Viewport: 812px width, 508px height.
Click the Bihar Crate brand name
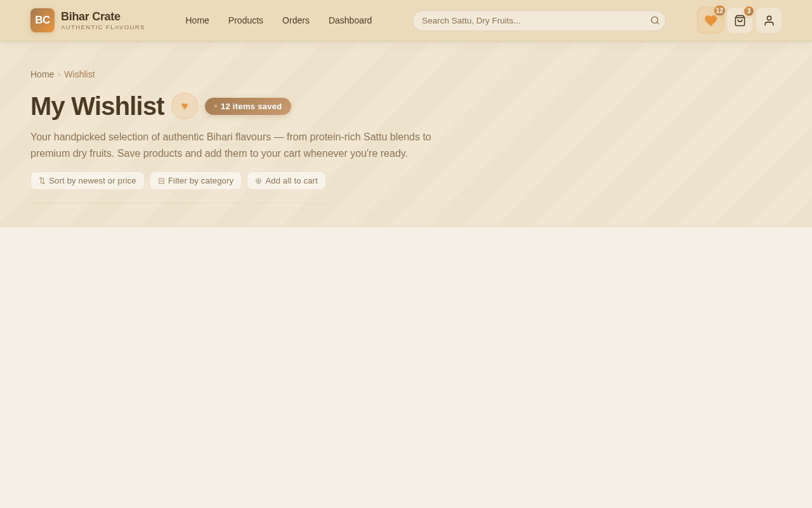(x=91, y=17)
